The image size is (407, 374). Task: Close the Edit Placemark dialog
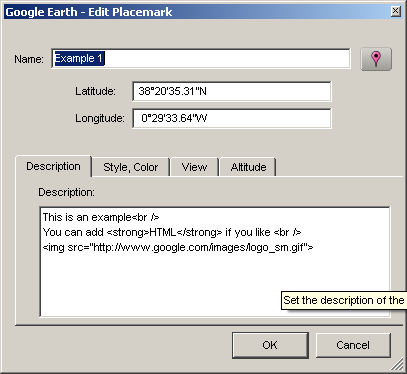(x=395, y=11)
